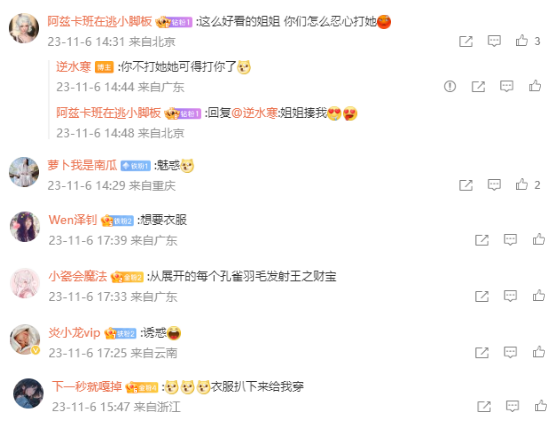Share the top comment from 北京

click(466, 41)
